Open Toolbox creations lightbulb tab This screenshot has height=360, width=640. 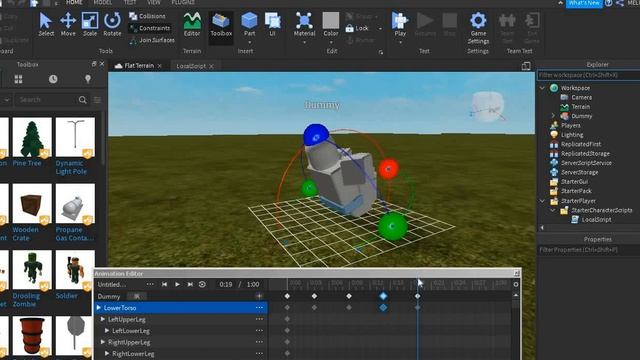88,79
